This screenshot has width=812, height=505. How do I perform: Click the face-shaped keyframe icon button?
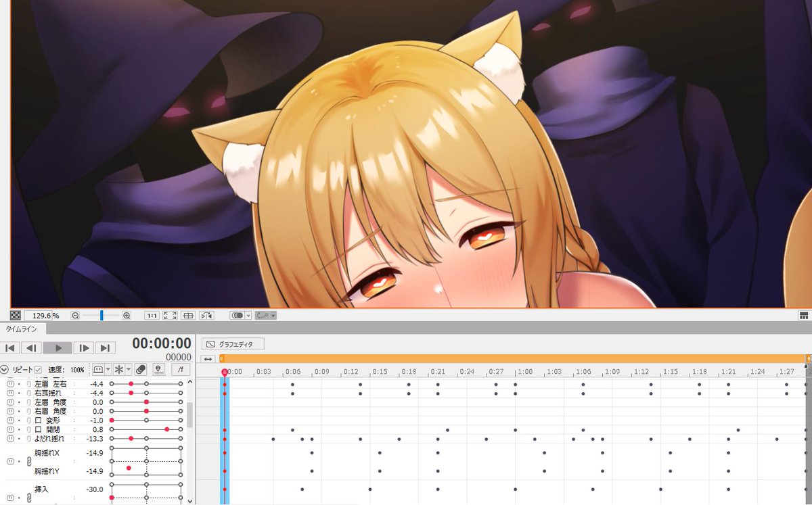(98, 370)
